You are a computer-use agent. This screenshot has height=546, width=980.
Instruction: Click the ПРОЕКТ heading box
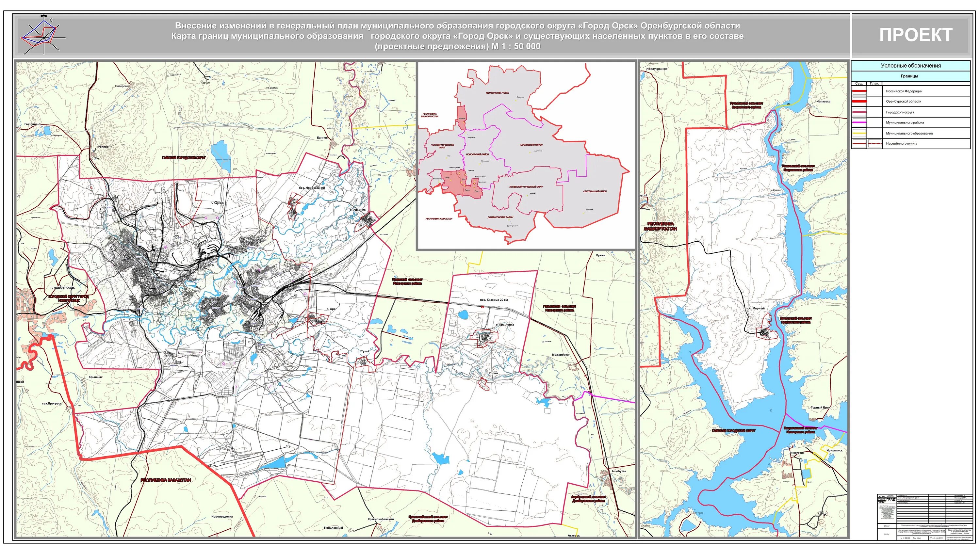click(911, 35)
